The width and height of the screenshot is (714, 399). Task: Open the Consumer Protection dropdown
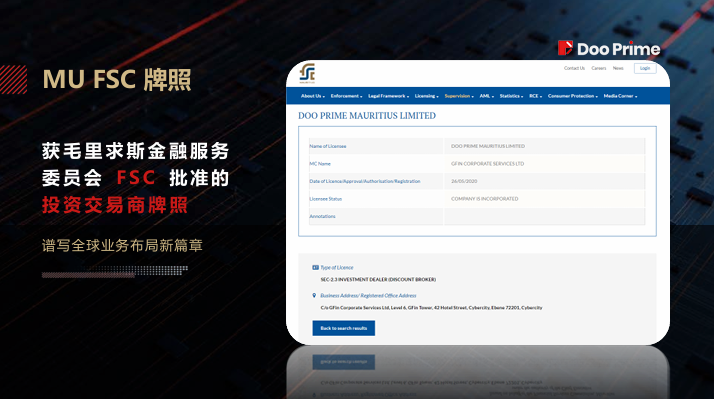[x=572, y=96]
